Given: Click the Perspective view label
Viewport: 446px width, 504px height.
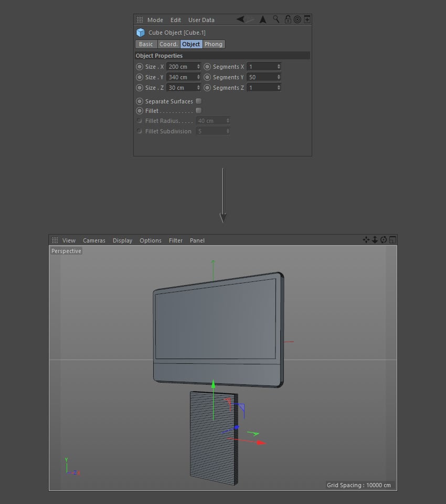Looking at the screenshot, I should click(66, 251).
